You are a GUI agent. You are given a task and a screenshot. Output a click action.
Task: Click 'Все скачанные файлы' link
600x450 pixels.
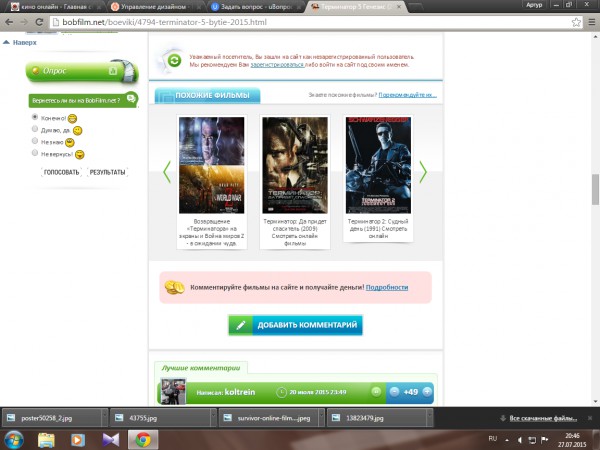point(543,418)
